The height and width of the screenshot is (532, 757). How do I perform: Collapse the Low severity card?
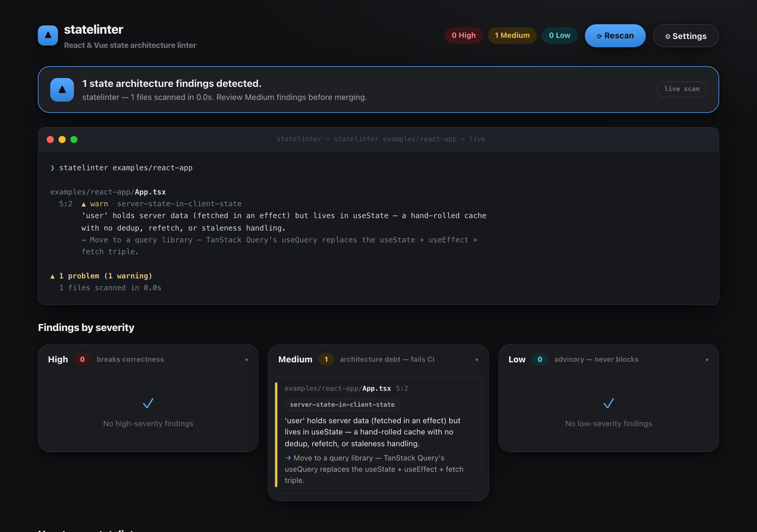[707, 360]
